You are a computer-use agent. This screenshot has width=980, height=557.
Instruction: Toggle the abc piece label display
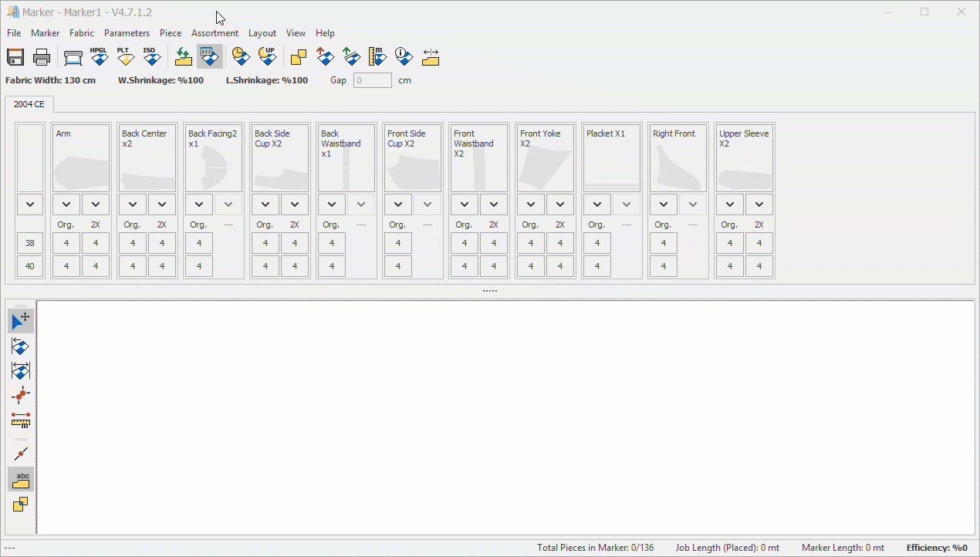pyautogui.click(x=21, y=480)
